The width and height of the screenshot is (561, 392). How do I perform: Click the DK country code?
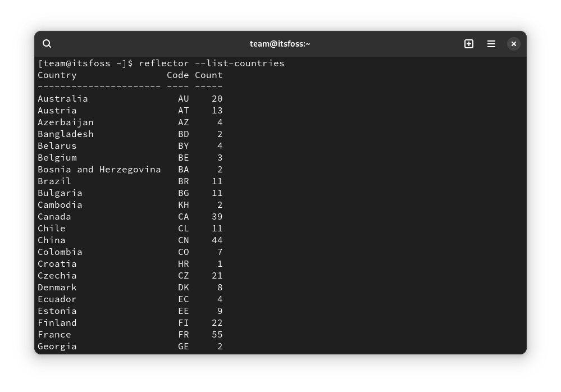click(x=184, y=288)
